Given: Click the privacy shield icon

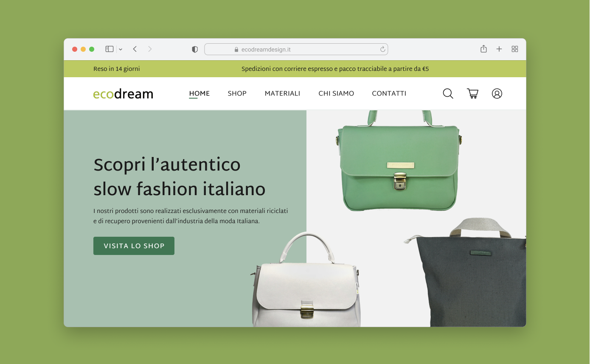Looking at the screenshot, I should [x=195, y=49].
